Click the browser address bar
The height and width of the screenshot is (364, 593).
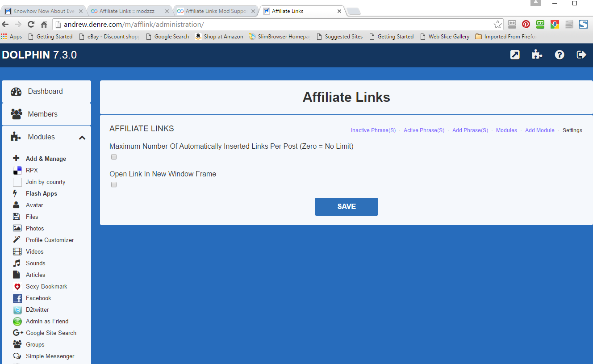[277, 25]
